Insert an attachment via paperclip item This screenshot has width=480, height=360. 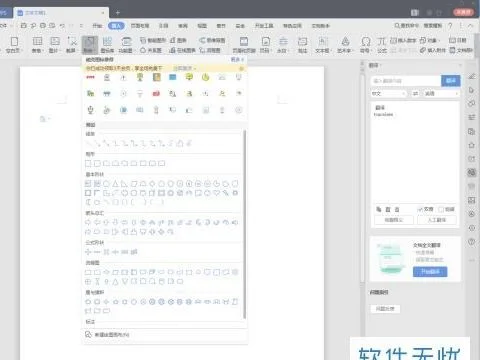[432, 50]
